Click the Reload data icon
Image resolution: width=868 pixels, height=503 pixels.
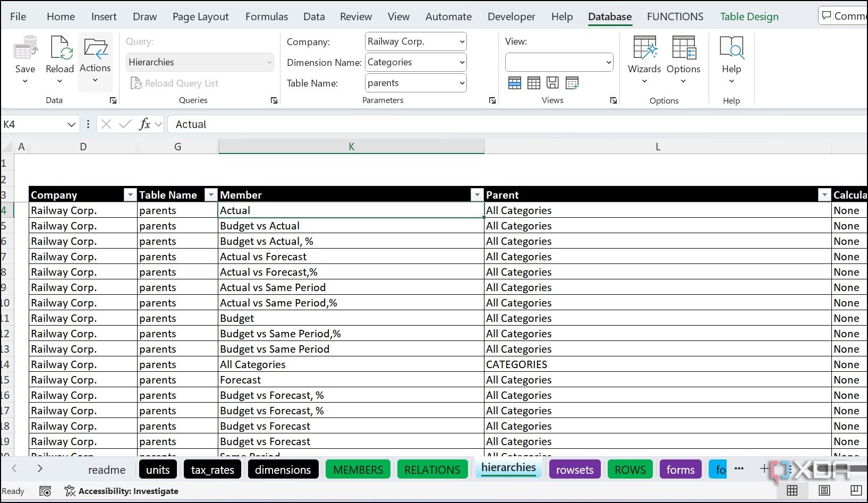60,48
